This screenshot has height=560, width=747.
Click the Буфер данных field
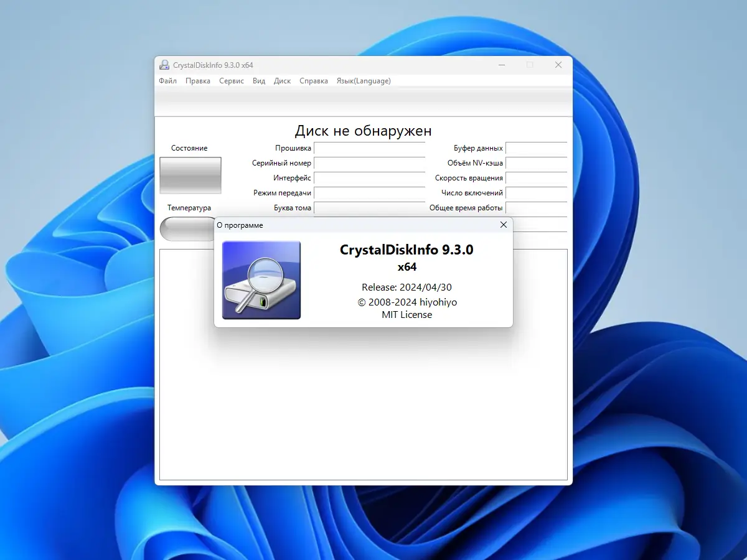(x=536, y=148)
